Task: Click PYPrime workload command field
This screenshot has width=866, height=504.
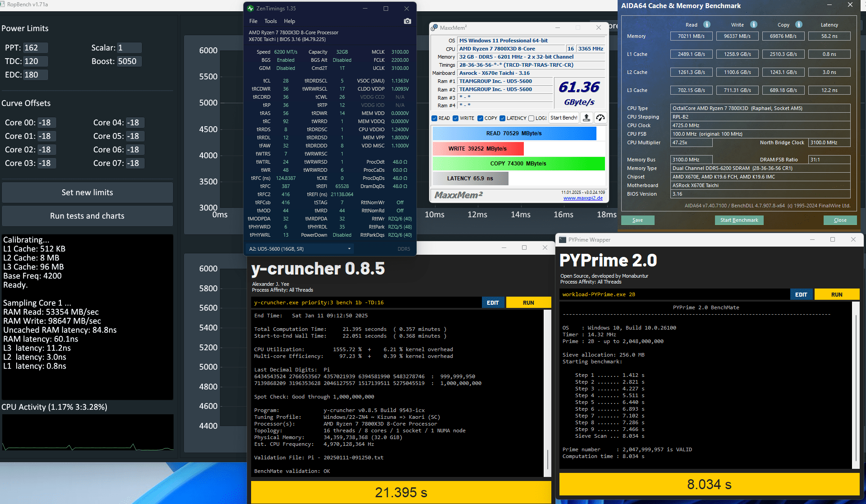Action: click(674, 294)
